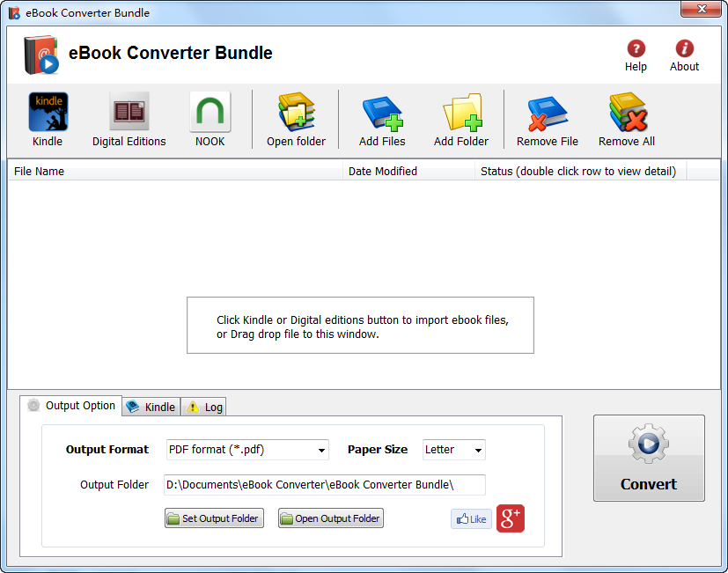Click the Output Folder path field
The width and height of the screenshot is (728, 573).
[325, 484]
